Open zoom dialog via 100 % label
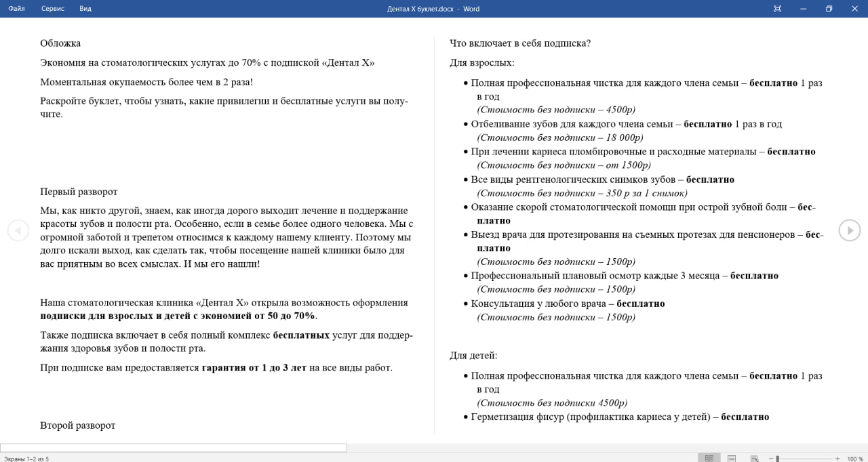The image size is (868, 462). [x=855, y=459]
